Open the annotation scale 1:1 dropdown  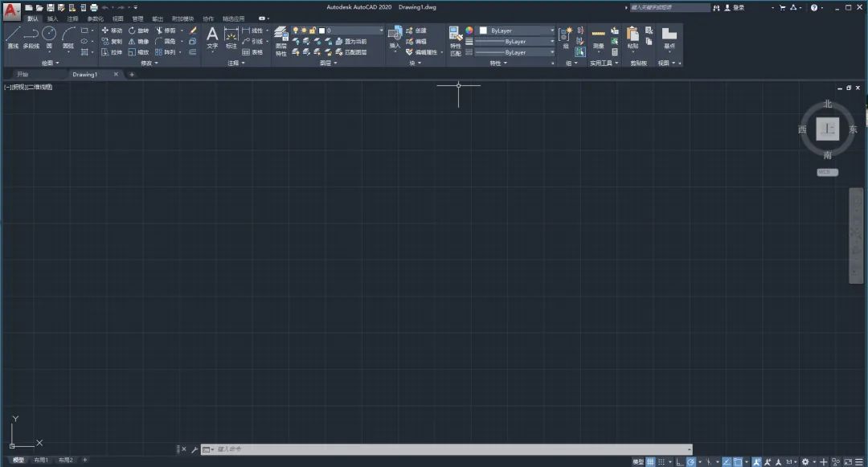click(792, 461)
